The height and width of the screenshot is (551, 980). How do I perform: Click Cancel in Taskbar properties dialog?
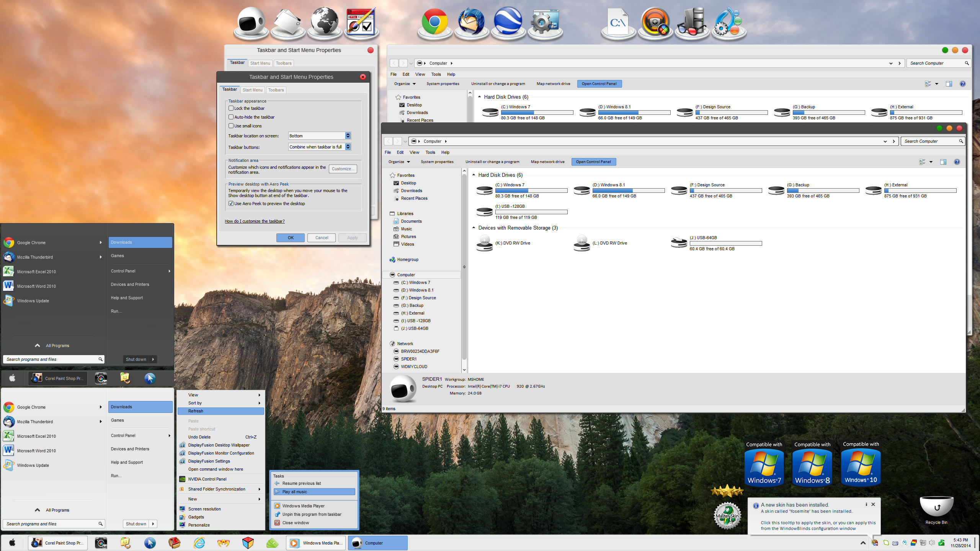click(x=322, y=238)
